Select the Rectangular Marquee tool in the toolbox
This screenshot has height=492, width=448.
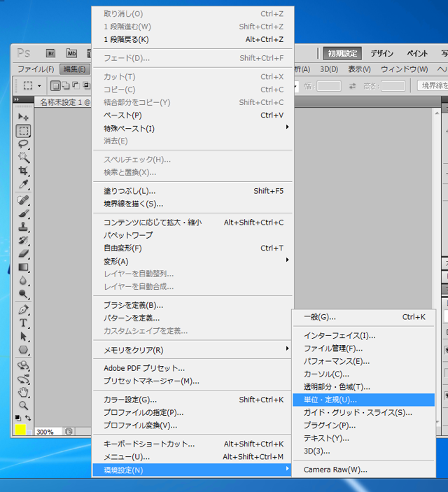coord(23,131)
